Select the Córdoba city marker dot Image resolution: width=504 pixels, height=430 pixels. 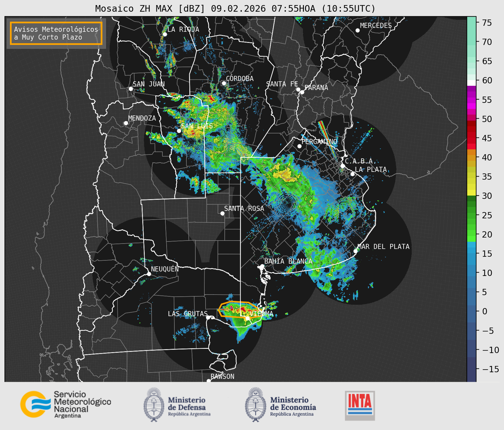(224, 83)
